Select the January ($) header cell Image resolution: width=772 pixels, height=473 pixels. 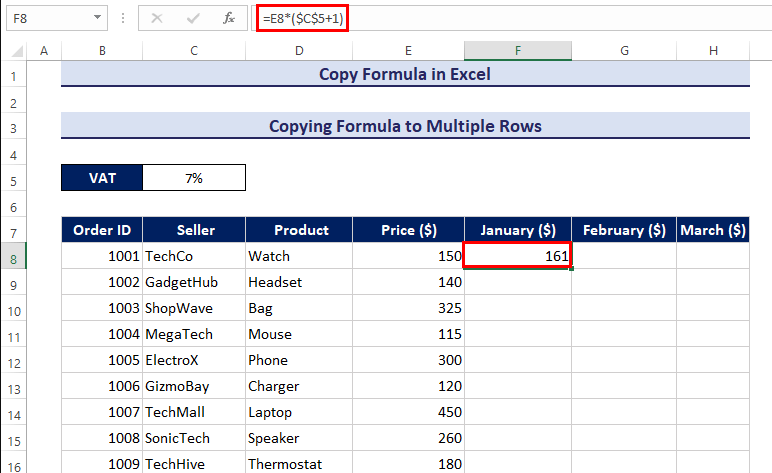pos(517,230)
